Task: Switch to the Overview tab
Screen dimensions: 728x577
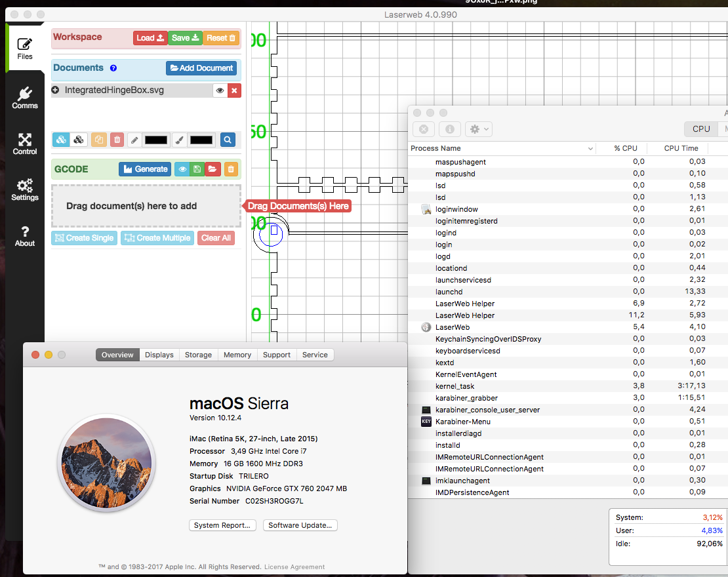Action: [117, 355]
